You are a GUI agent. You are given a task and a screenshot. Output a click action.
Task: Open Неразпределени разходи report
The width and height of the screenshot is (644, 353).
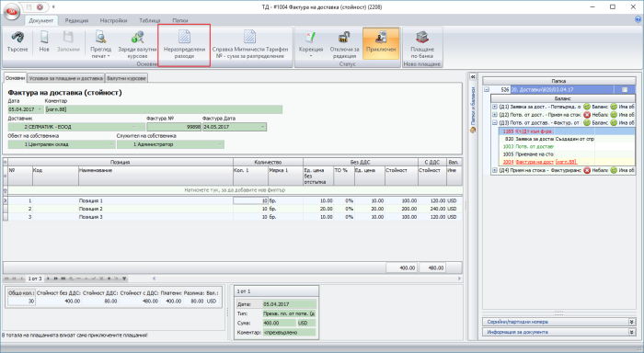(184, 44)
